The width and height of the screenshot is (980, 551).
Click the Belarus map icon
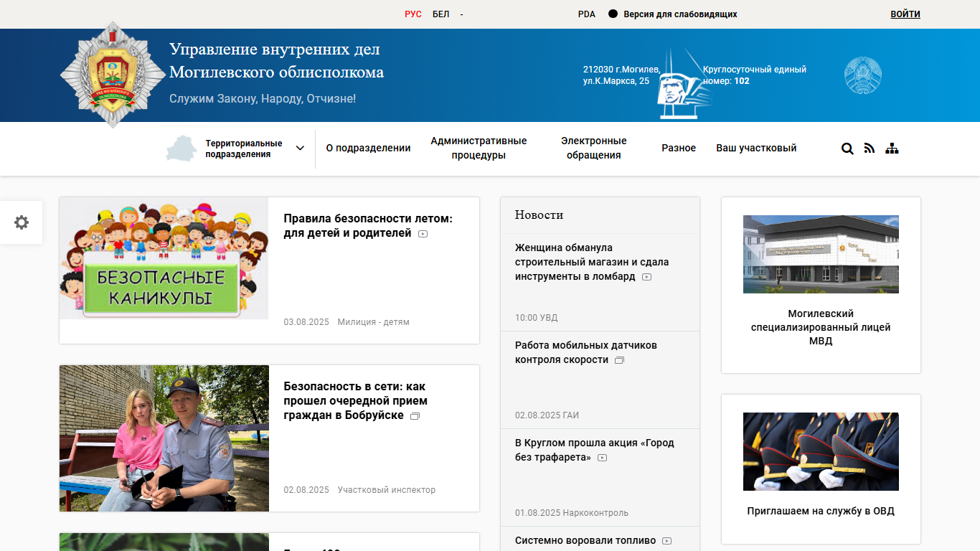pyautogui.click(x=181, y=149)
